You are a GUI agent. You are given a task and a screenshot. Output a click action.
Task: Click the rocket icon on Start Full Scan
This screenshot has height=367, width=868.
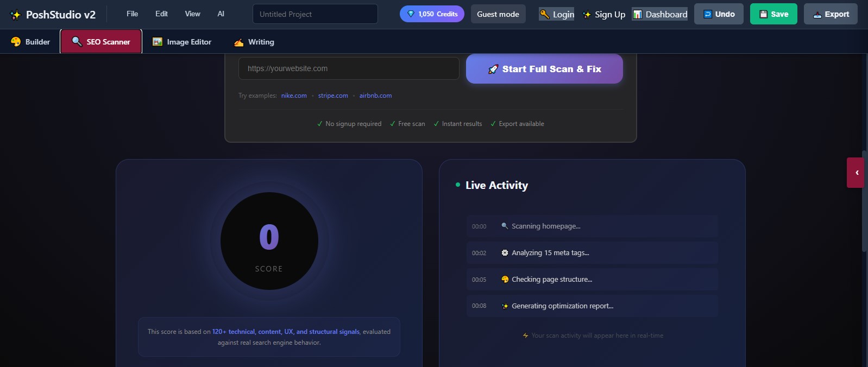[x=493, y=69]
